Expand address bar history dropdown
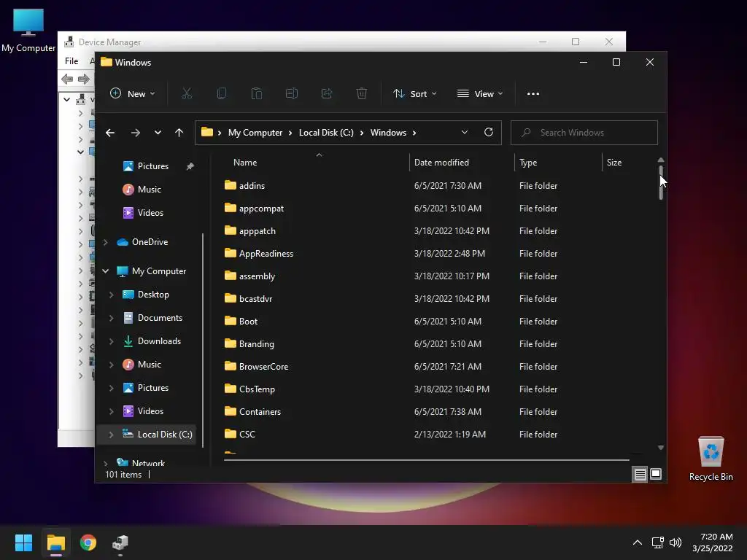747x560 pixels. pyautogui.click(x=465, y=133)
